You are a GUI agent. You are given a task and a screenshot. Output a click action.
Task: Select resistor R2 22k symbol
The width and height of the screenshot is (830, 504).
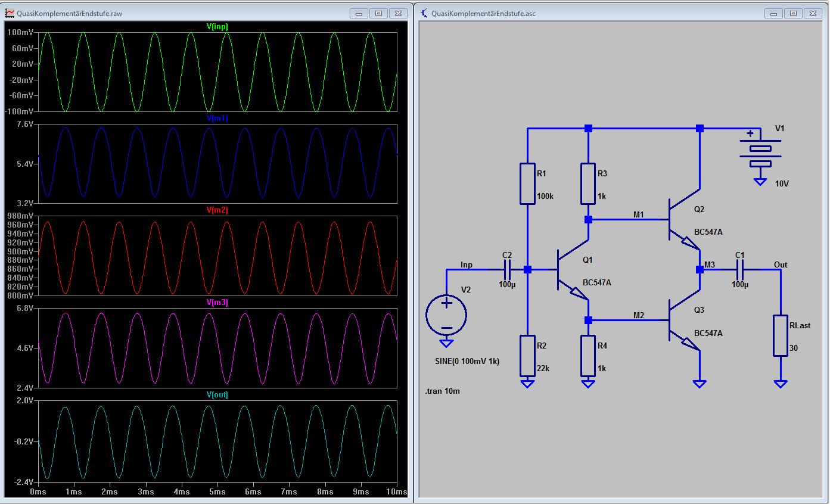pyautogui.click(x=527, y=356)
